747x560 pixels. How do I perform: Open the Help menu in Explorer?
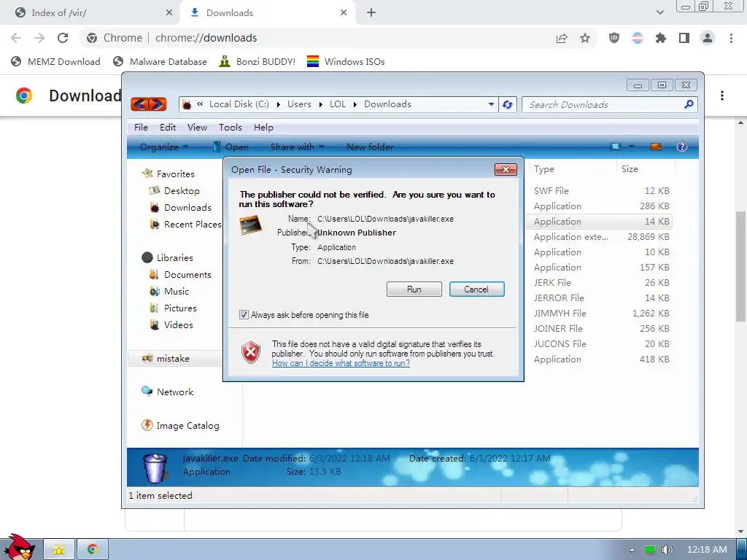[x=263, y=127]
